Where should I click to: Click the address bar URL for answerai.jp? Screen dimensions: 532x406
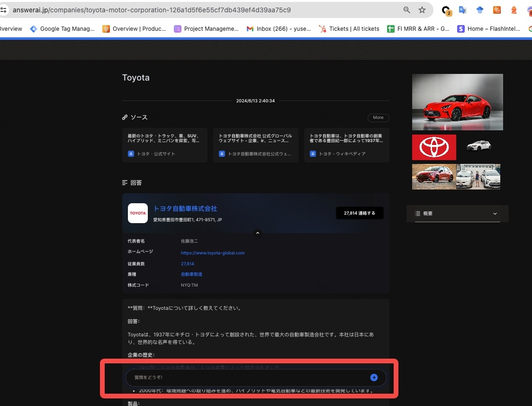[x=152, y=10]
